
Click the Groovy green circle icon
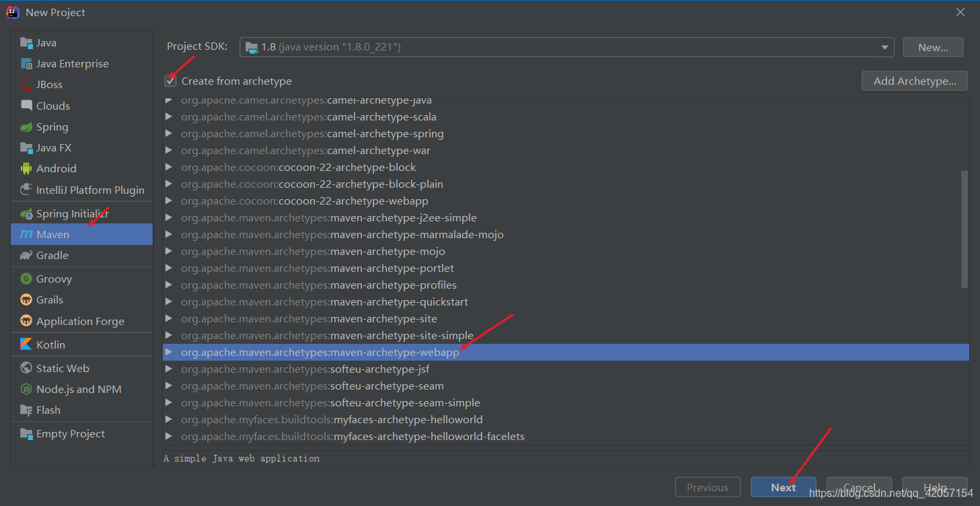[26, 279]
